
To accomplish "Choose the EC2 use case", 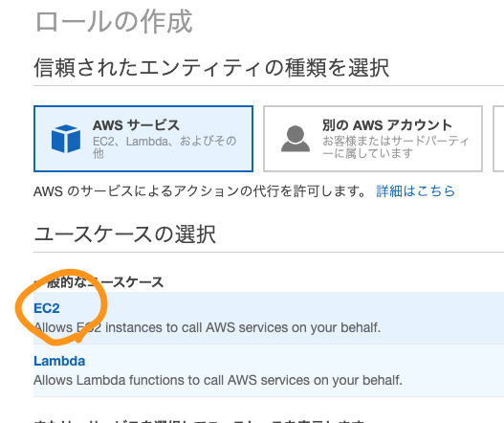I will coord(47,308).
